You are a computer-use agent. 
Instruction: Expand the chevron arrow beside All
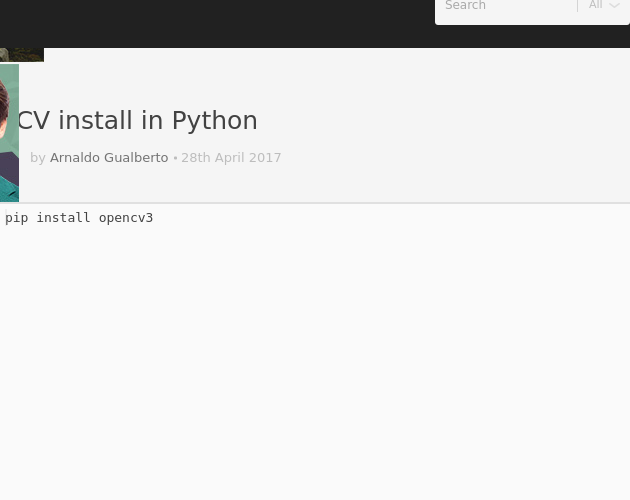tap(614, 6)
